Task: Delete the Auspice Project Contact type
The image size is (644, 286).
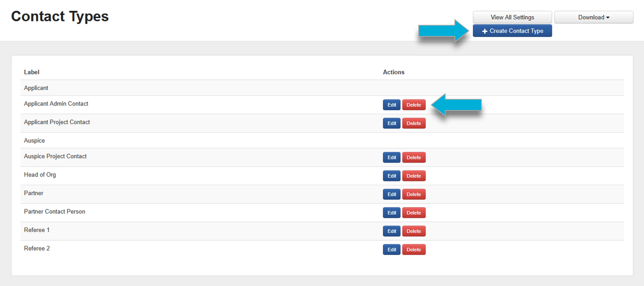Action: pyautogui.click(x=414, y=158)
